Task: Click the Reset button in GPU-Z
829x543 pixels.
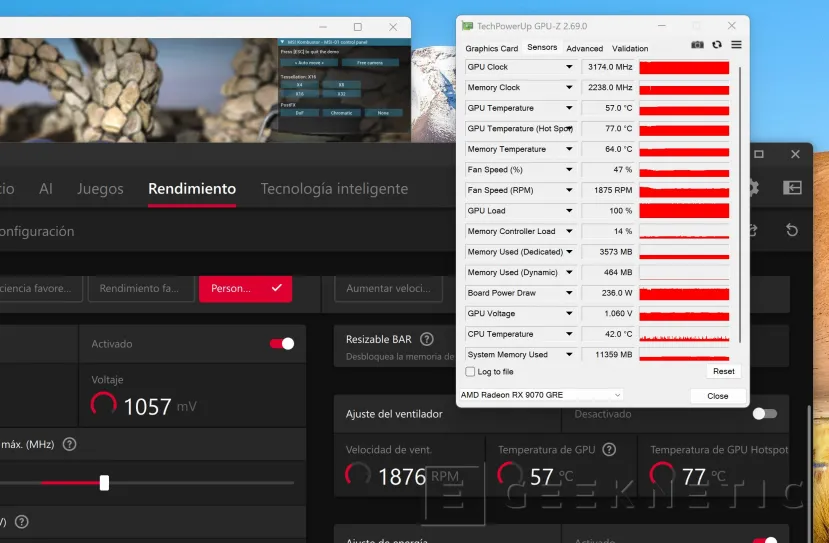Action: [x=723, y=371]
